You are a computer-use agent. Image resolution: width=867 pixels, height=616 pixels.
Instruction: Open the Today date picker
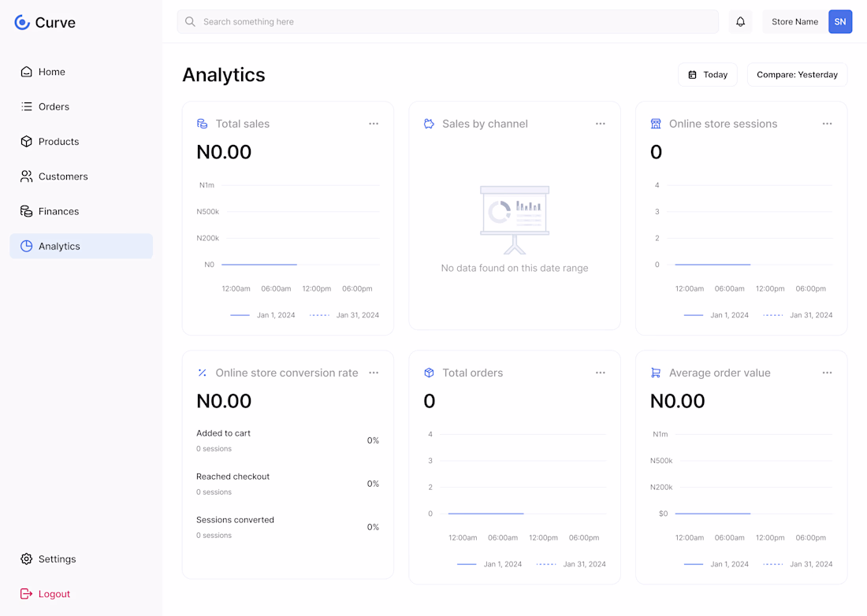pyautogui.click(x=708, y=75)
